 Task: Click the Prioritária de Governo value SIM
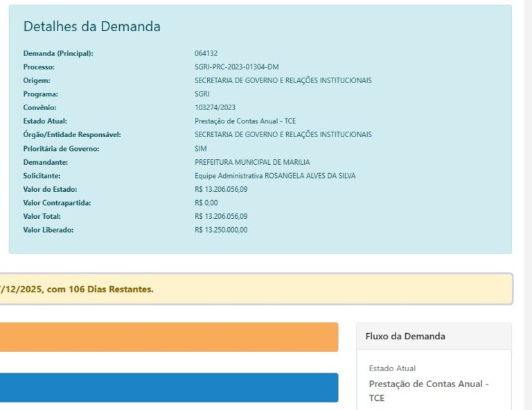click(201, 148)
